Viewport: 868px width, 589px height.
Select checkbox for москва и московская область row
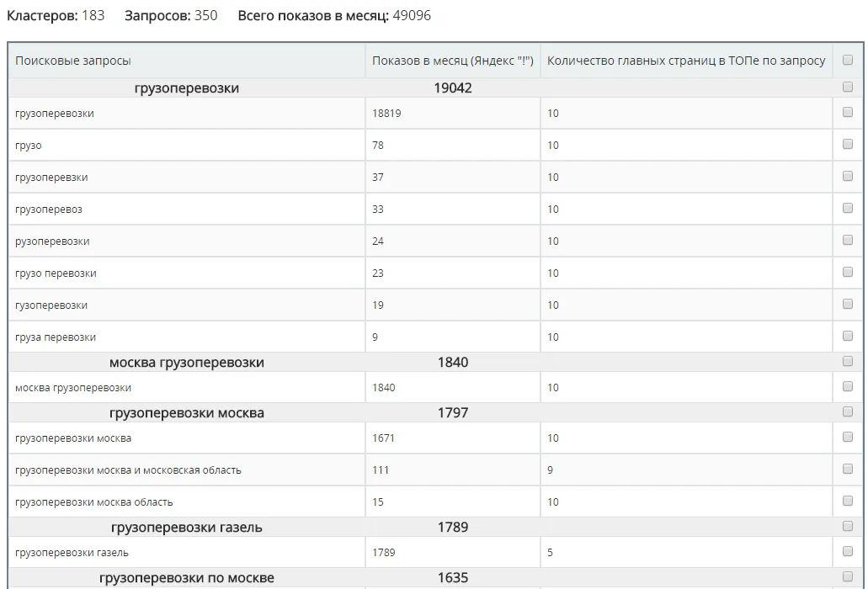coord(848,469)
